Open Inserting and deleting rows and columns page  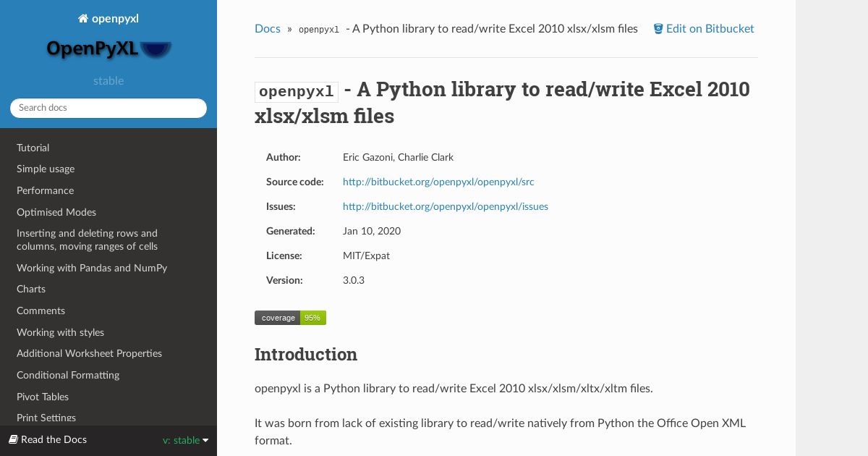87,240
